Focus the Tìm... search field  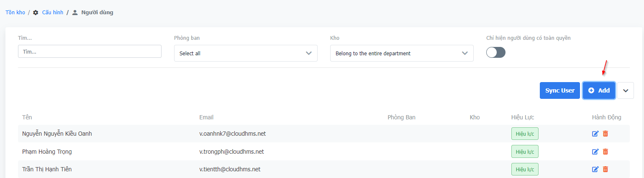tap(90, 52)
